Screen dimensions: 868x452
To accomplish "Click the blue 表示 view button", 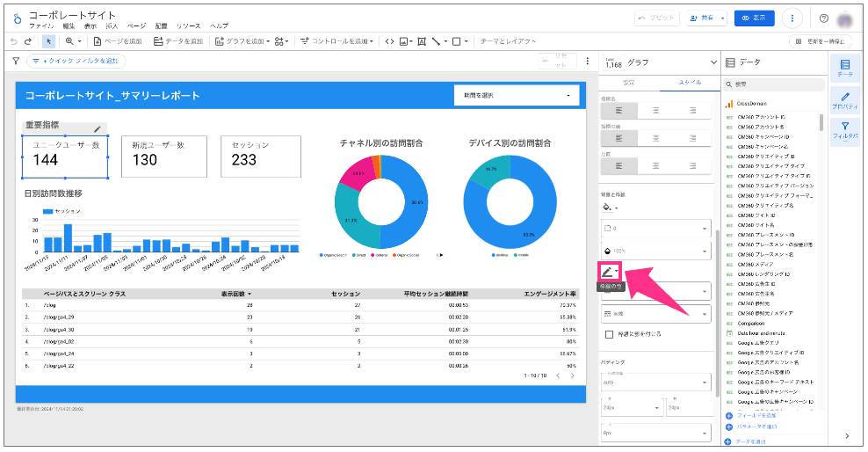I will pos(755,18).
